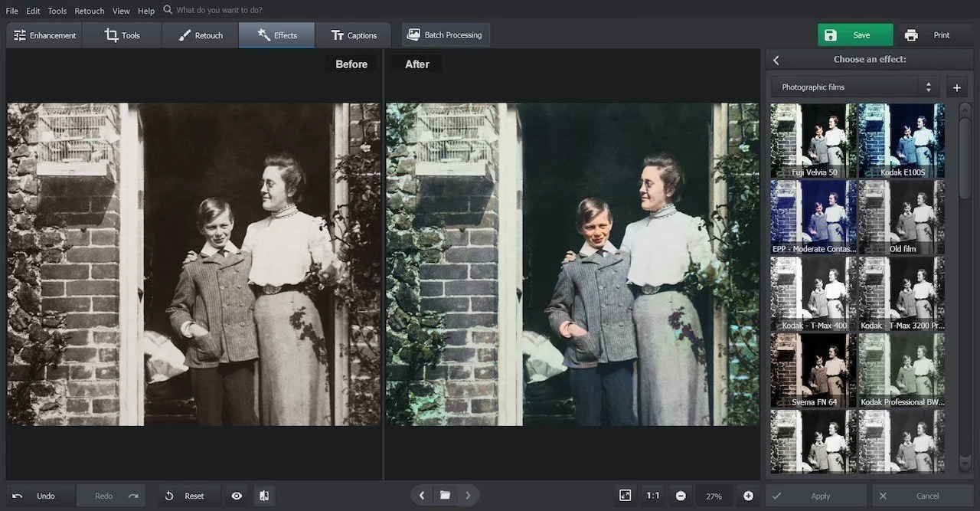Zoom in with the plus icon
Image resolution: width=980 pixels, height=511 pixels.
[748, 496]
